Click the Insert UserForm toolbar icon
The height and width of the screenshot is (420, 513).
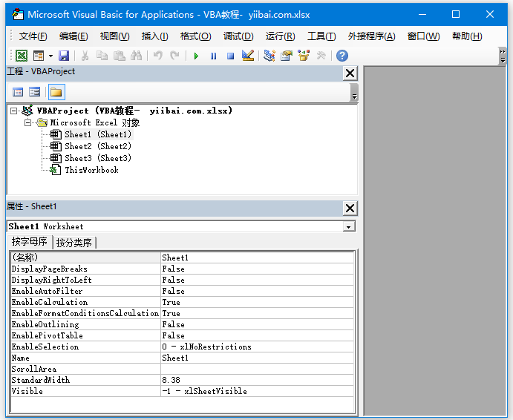click(x=39, y=56)
